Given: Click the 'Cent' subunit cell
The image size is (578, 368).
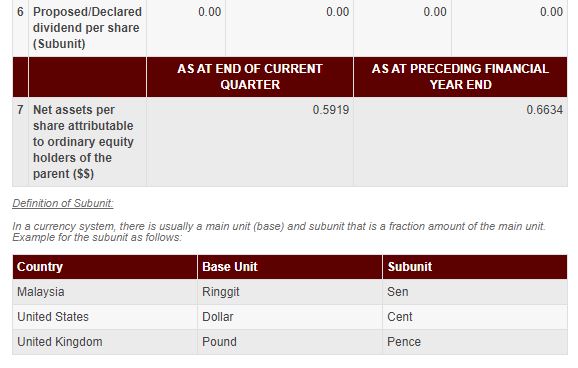Looking at the screenshot, I should [475, 317].
